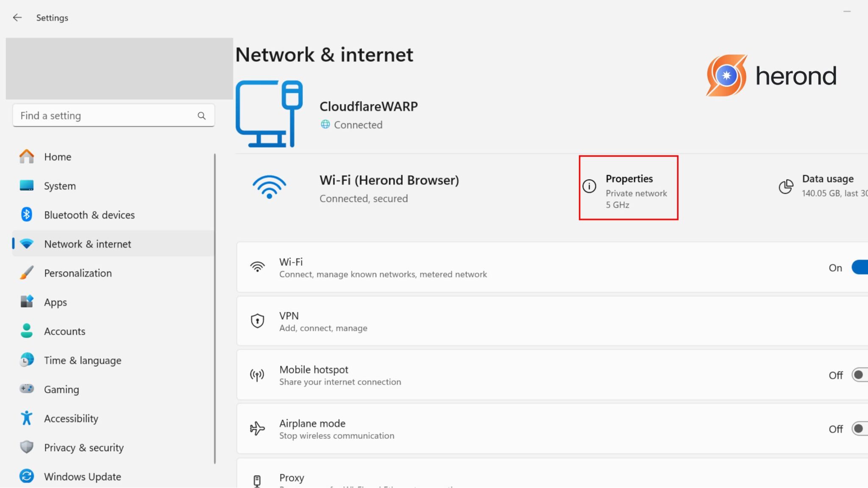Go to Personalization in sidebar
This screenshot has width=868, height=488.
[x=78, y=273]
